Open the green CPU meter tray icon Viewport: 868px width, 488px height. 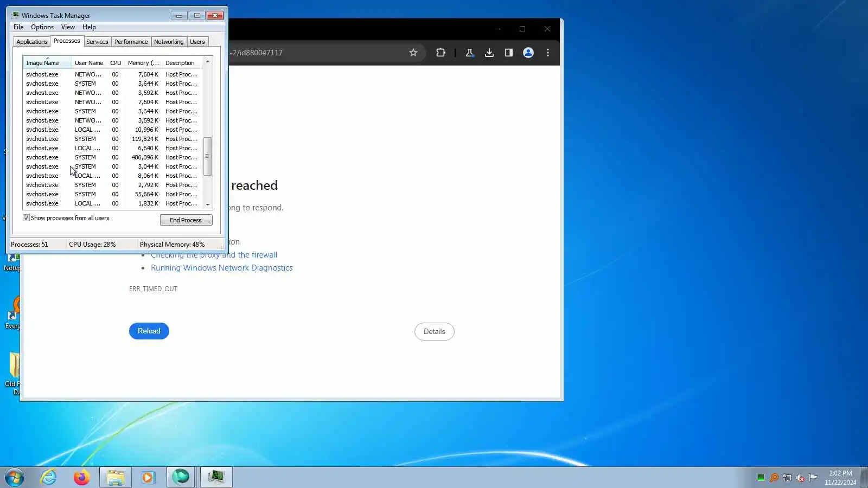(x=761, y=478)
